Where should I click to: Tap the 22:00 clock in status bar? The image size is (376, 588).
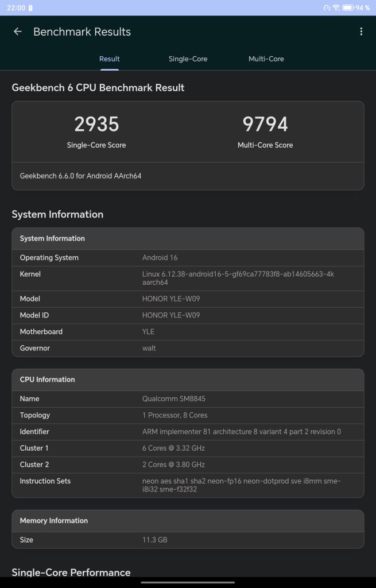click(x=13, y=7)
